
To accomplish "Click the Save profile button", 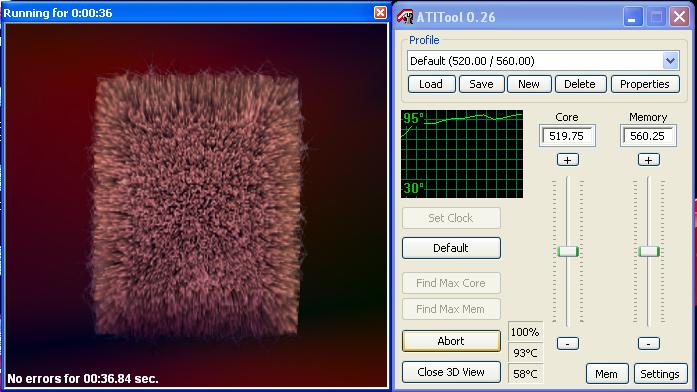I will [481, 84].
